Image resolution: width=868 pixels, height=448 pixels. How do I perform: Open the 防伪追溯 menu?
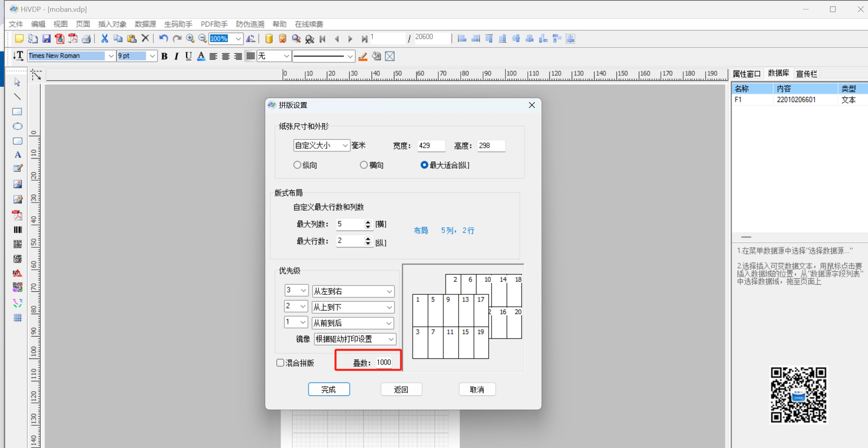[250, 24]
